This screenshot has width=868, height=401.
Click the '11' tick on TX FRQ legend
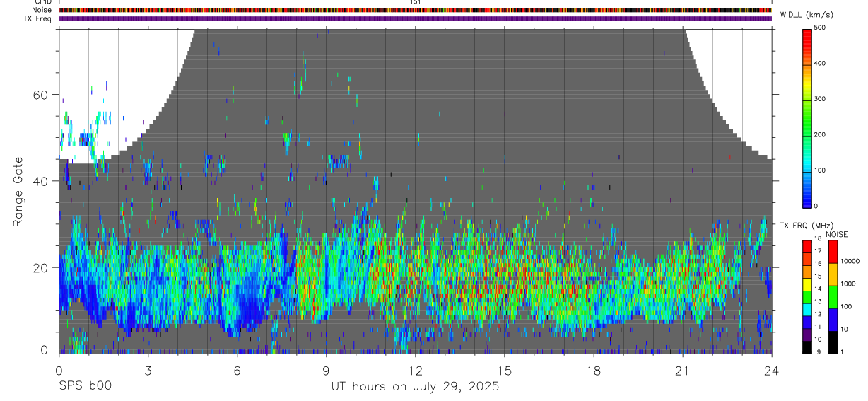(x=818, y=327)
